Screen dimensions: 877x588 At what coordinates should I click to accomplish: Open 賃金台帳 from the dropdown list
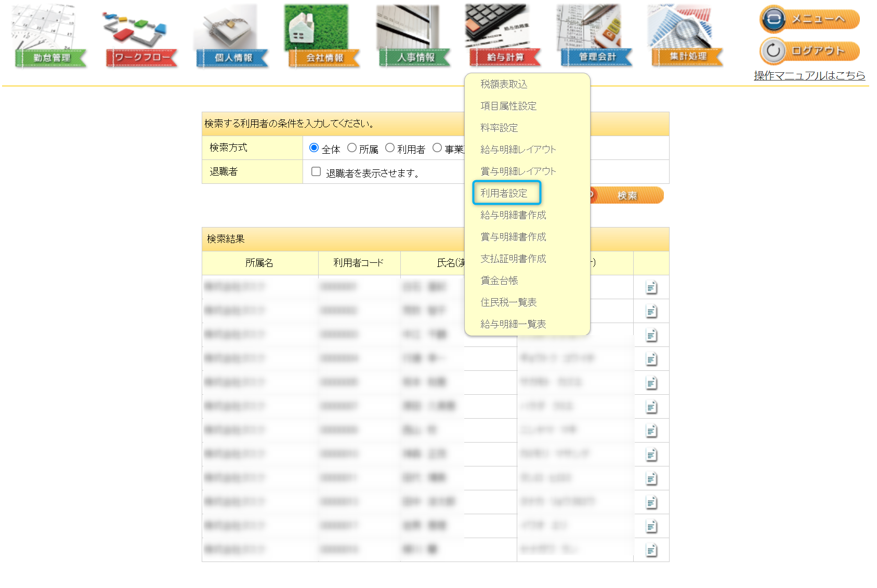click(x=499, y=280)
